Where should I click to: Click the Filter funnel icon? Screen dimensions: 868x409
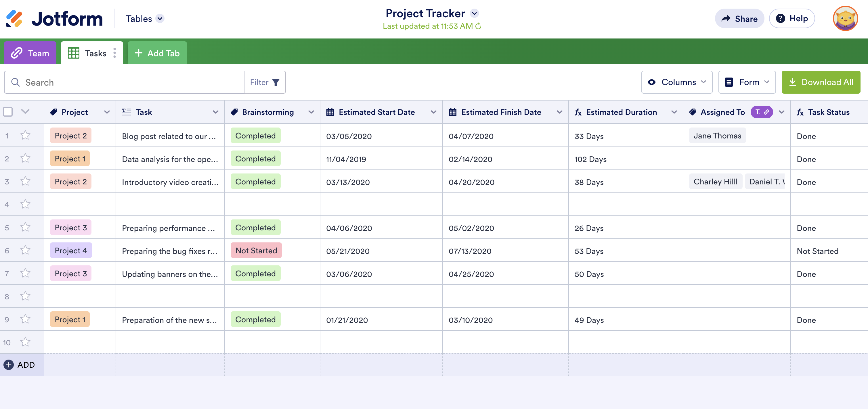(x=276, y=82)
